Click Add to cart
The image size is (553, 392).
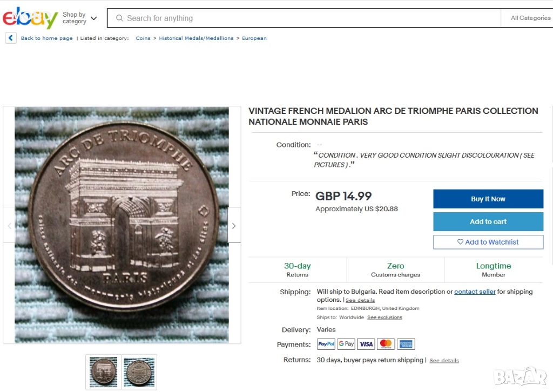[x=488, y=221]
